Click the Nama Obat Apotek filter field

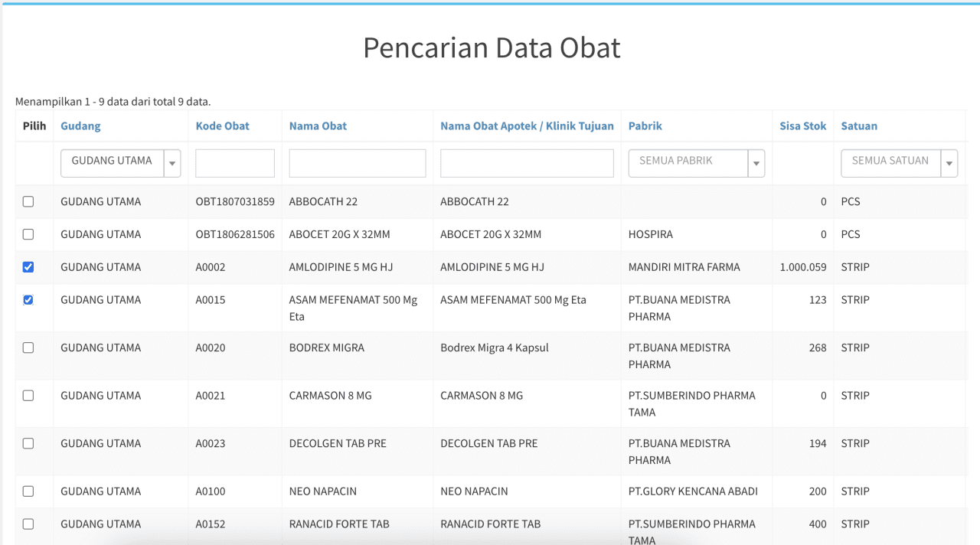[x=527, y=163]
